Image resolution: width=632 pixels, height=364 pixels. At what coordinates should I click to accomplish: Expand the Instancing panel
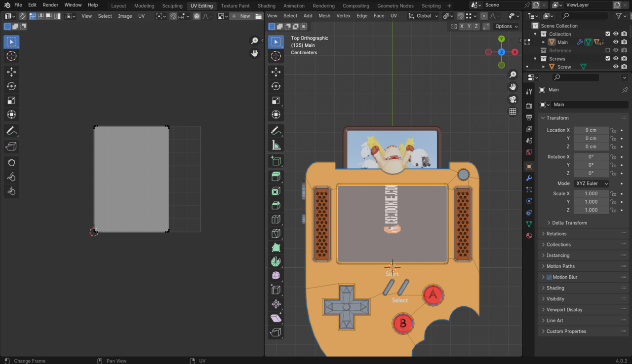click(557, 255)
